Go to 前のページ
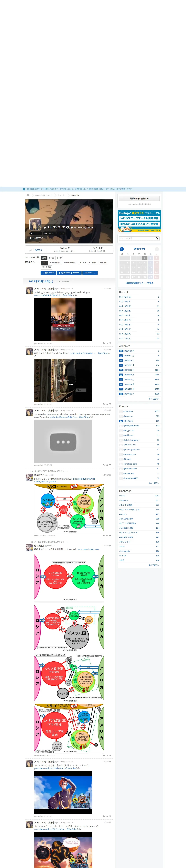This screenshot has height=868, width=186. (x=48, y=273)
